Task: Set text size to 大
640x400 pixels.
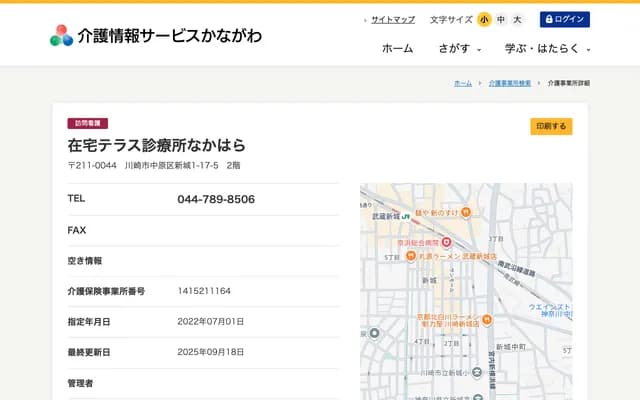Action: [517, 19]
